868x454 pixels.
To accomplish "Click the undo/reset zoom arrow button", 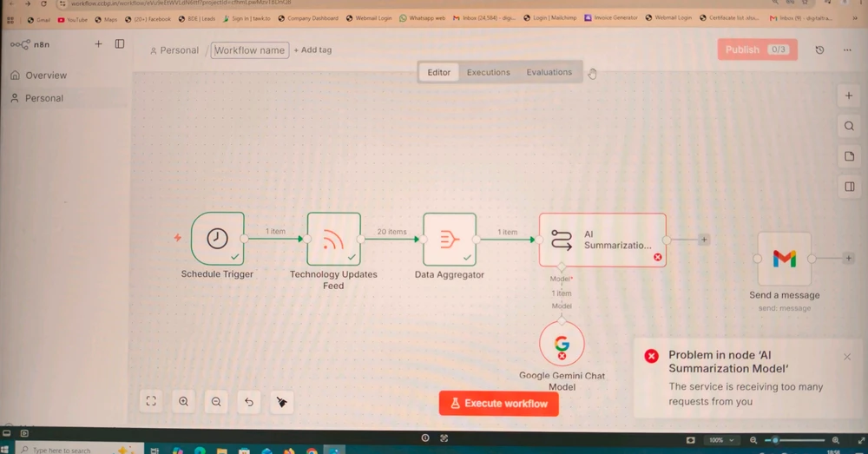I will click(249, 402).
